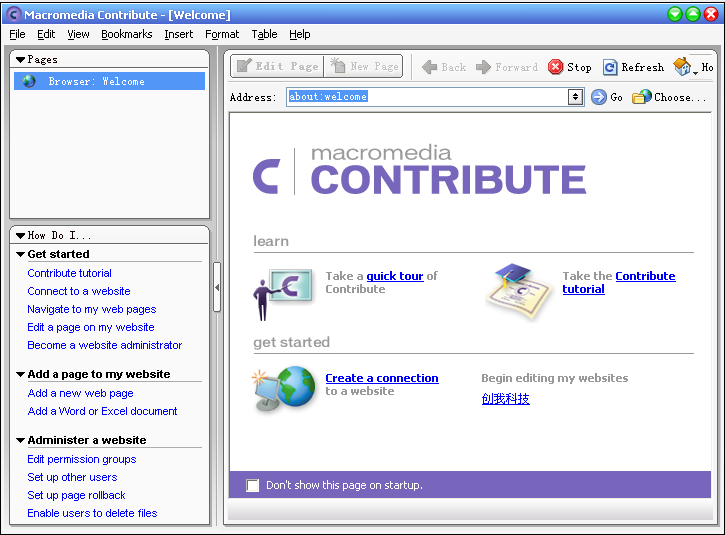The image size is (725, 535).
Task: Open the Bookmarks menu
Action: 127,34
